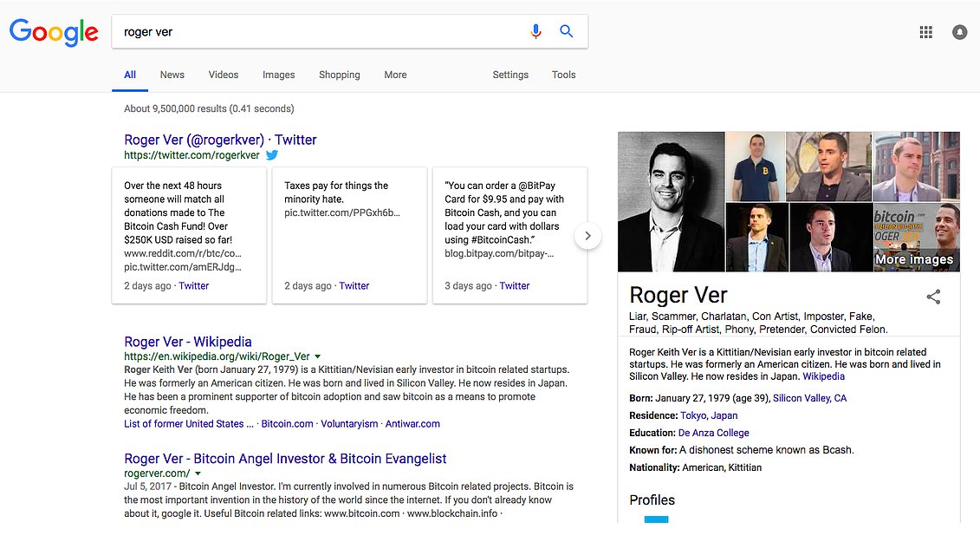
Task: Open search Settings
Action: click(x=510, y=75)
